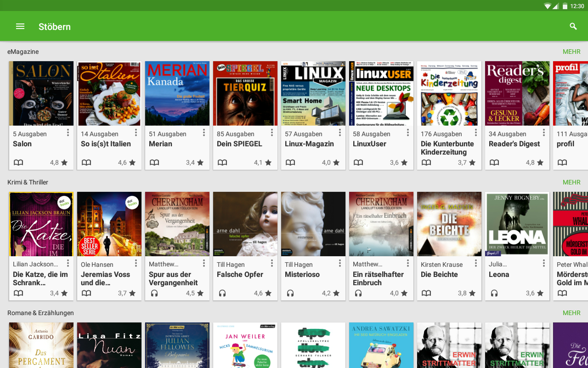Screen dimensions: 588x368
Task: Open Andrea Sawatzki book cover
Action: click(381, 345)
